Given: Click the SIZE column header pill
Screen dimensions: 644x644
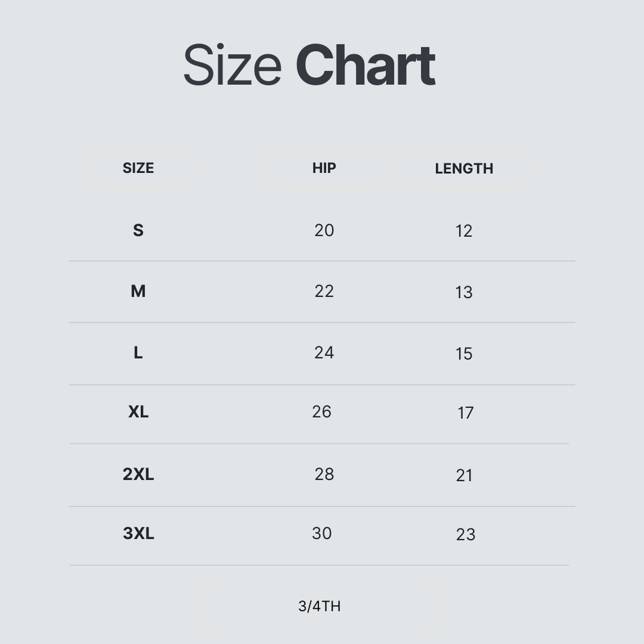Looking at the screenshot, I should point(138,168).
